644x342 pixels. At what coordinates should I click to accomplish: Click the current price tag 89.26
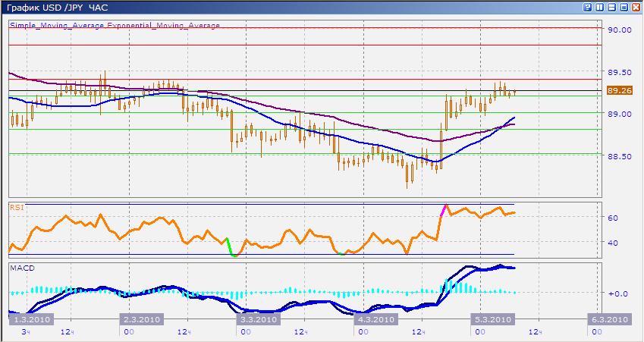click(x=620, y=91)
